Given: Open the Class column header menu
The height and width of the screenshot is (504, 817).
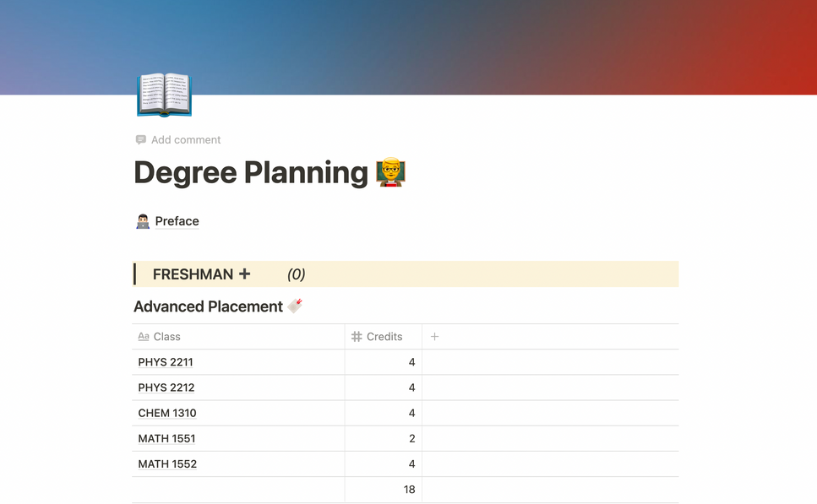Looking at the screenshot, I should [166, 336].
